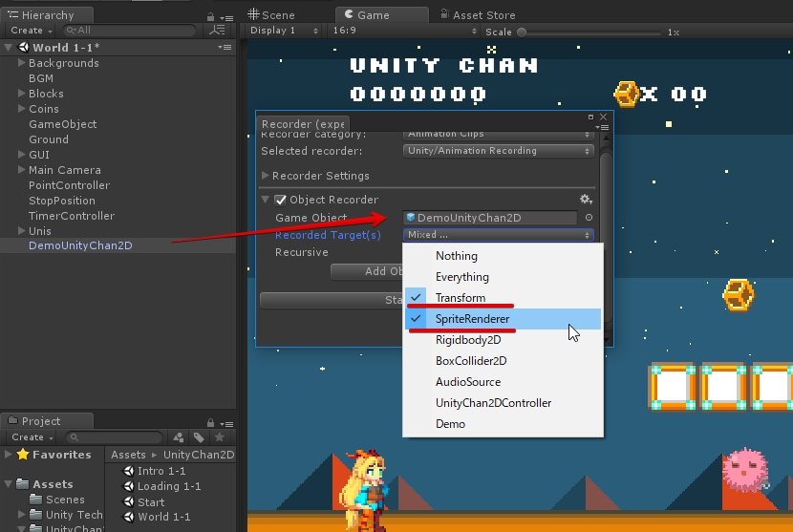793x532 pixels.
Task: Click the Hierarchy search field
Action: click(x=130, y=31)
